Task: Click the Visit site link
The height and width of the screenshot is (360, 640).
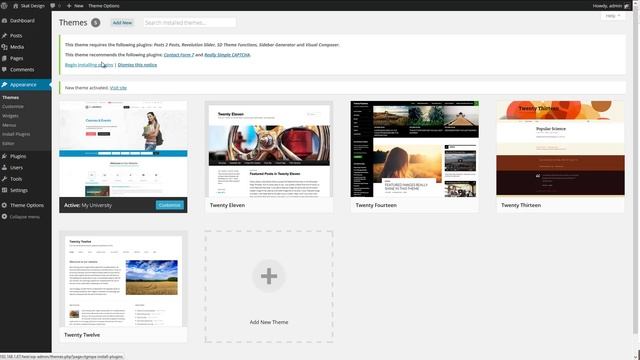Action: pyautogui.click(x=118, y=88)
